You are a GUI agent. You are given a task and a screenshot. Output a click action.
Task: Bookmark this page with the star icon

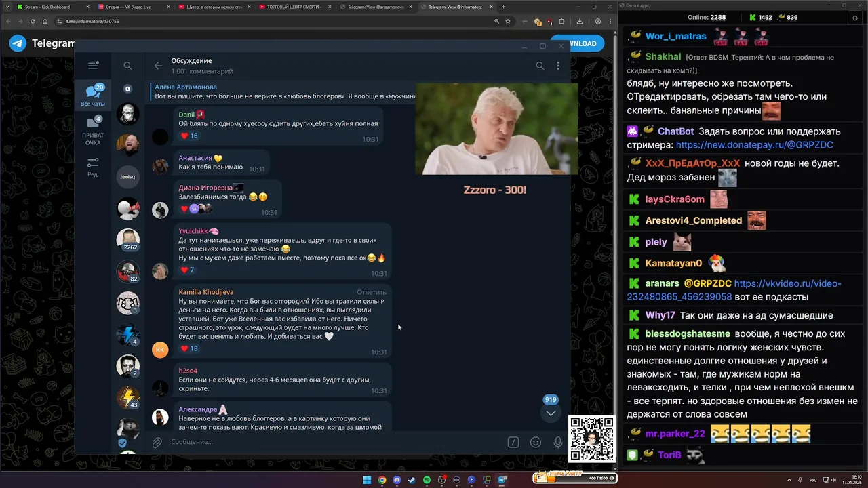[x=508, y=21]
